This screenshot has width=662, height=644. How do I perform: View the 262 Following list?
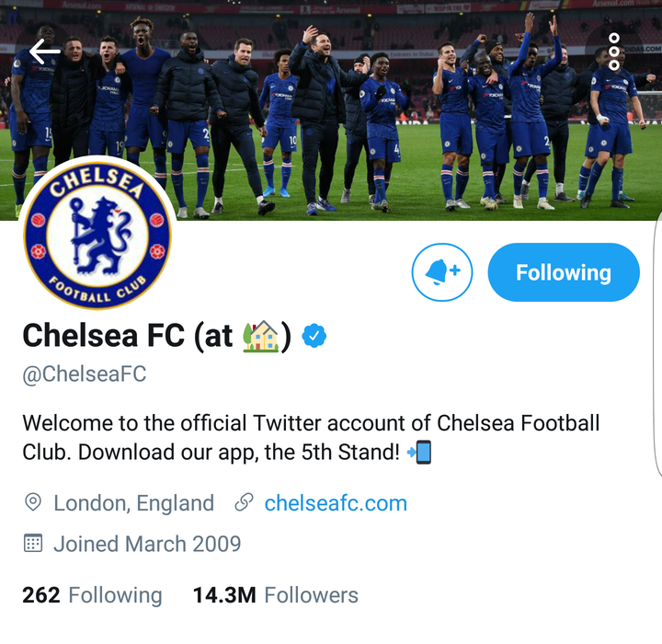tap(92, 595)
